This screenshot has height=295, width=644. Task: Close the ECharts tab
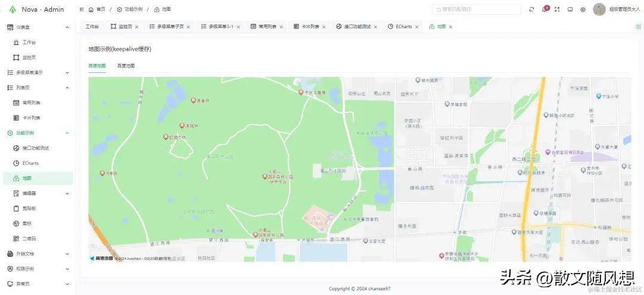pos(417,27)
